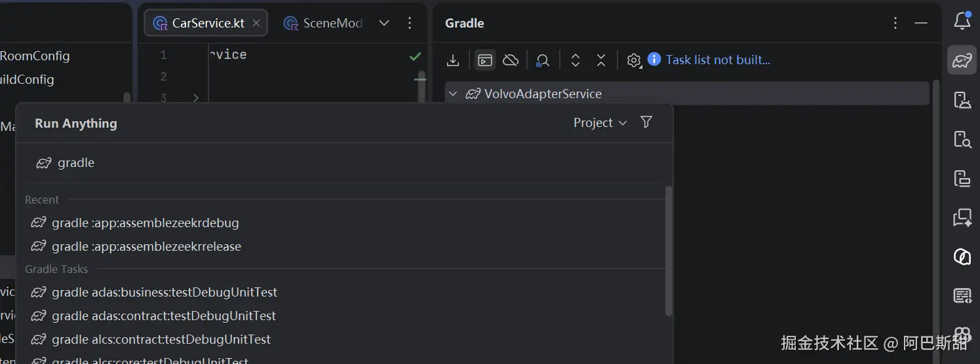Open editor tabs kebab menu

pyautogui.click(x=410, y=23)
